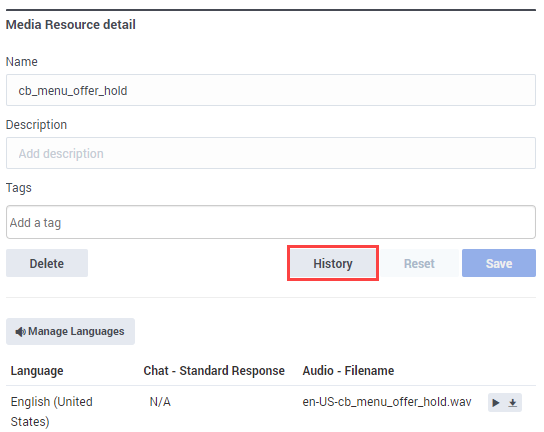
Task: Click the Media Resource detail heading
Action: coord(71,25)
